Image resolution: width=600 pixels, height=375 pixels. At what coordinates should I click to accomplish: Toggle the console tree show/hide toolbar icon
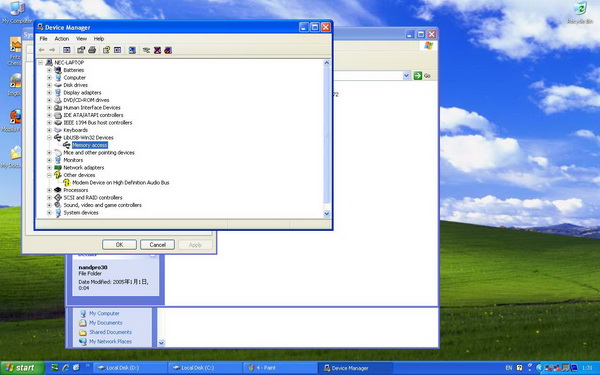(x=67, y=50)
